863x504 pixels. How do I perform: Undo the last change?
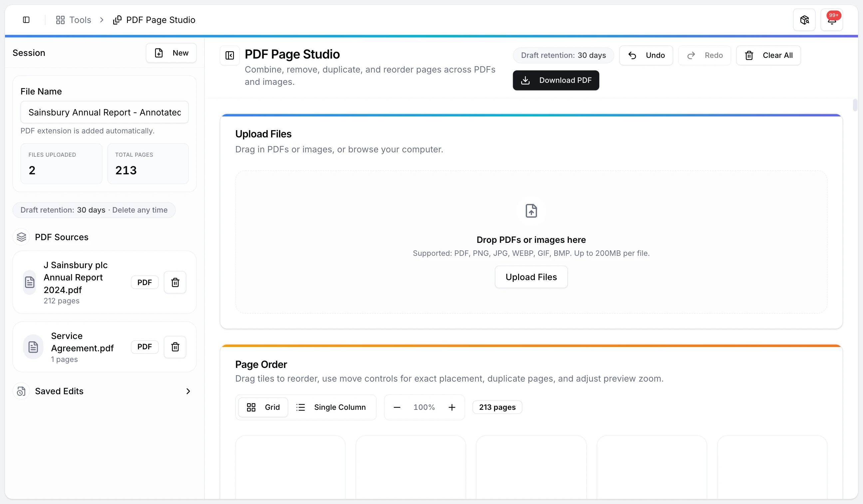click(x=646, y=55)
